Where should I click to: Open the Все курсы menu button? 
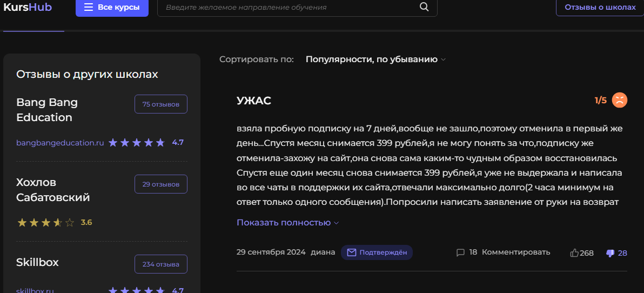point(112,8)
